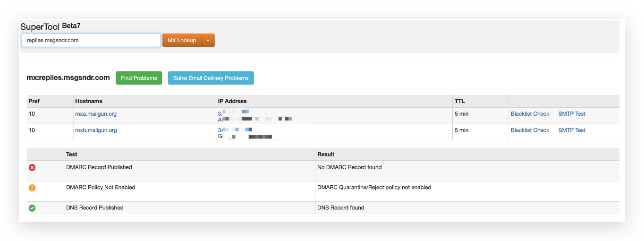Click the IP address link for mxb.mailgun.org

point(235,129)
